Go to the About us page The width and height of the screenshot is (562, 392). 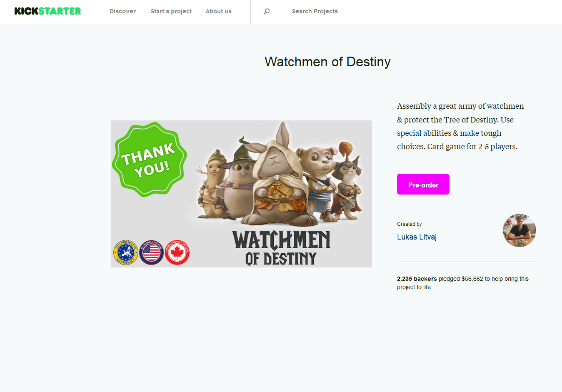pyautogui.click(x=218, y=11)
